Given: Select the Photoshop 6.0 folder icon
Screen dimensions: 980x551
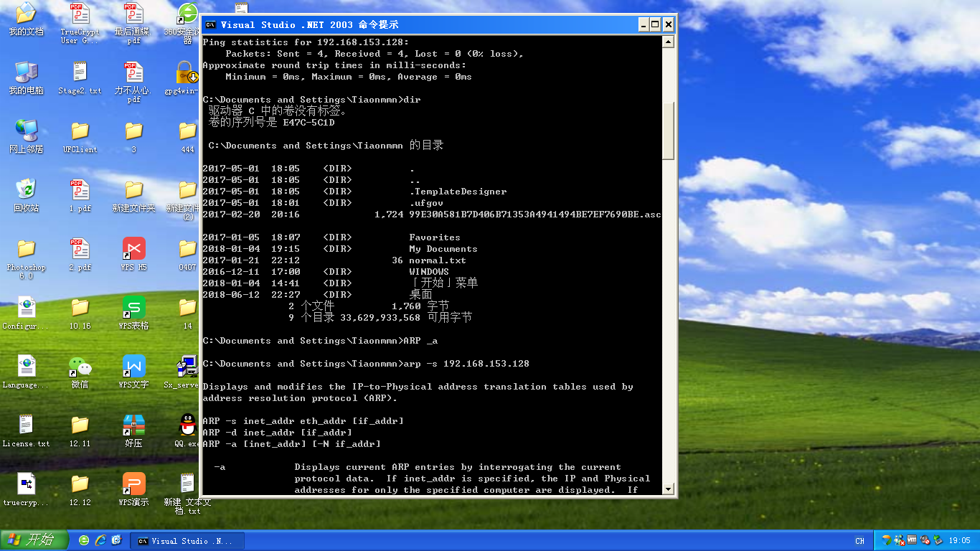Looking at the screenshot, I should coord(27,250).
